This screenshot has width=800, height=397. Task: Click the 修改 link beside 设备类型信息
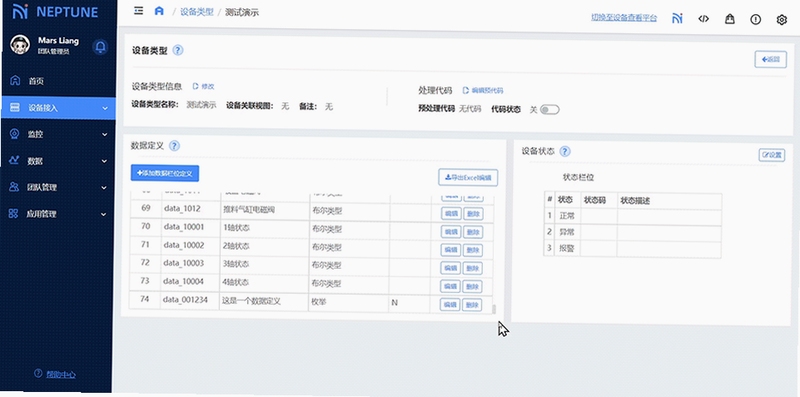[203, 86]
